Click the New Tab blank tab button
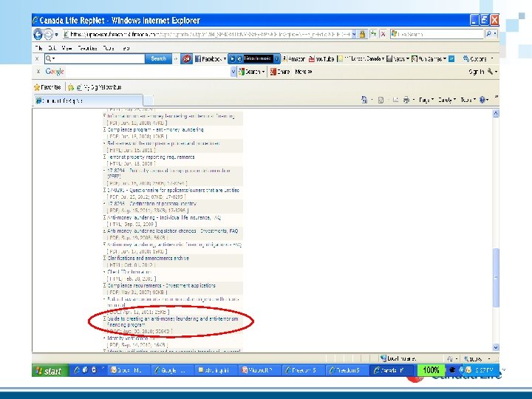 tap(149, 100)
